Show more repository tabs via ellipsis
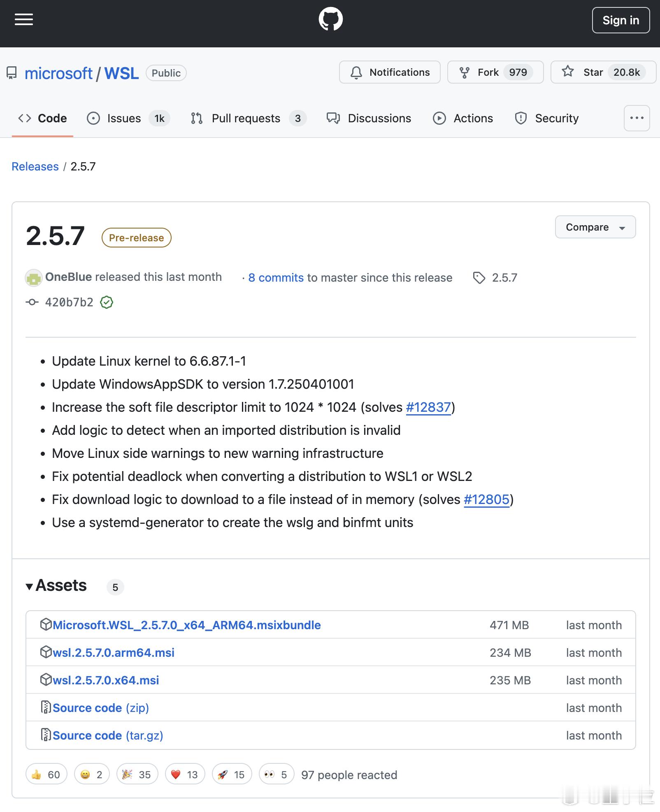The image size is (660, 812). click(637, 118)
